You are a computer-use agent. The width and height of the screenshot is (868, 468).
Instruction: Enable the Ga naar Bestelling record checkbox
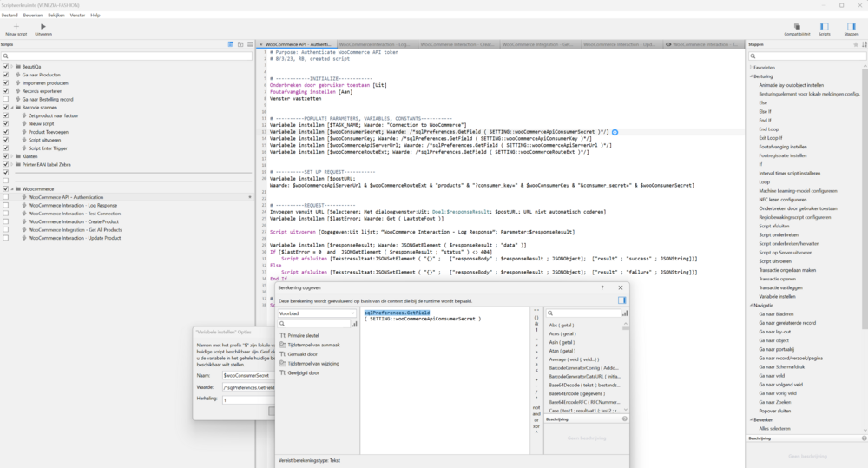tap(6, 99)
